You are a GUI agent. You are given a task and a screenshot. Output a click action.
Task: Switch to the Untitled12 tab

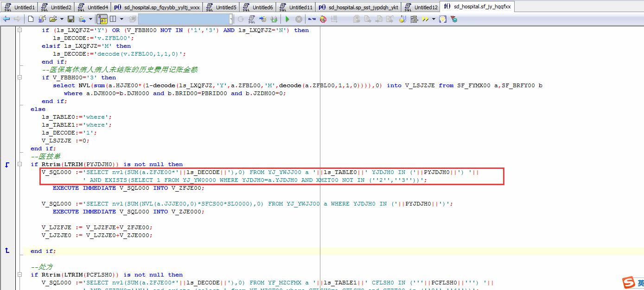(x=421, y=7)
